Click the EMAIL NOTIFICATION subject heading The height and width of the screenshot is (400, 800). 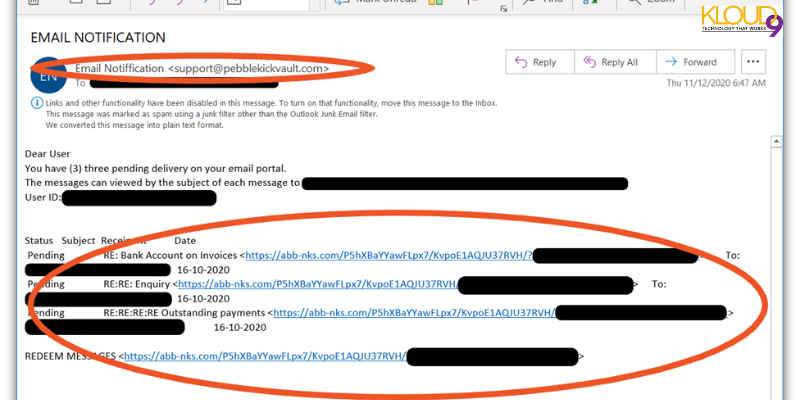click(x=98, y=38)
